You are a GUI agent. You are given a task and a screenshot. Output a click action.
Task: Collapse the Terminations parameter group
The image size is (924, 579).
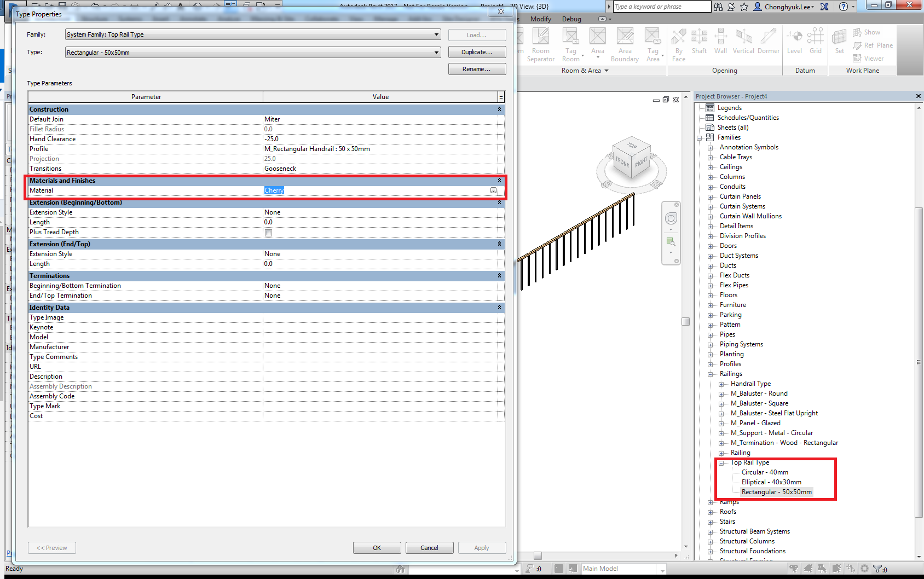pos(499,276)
